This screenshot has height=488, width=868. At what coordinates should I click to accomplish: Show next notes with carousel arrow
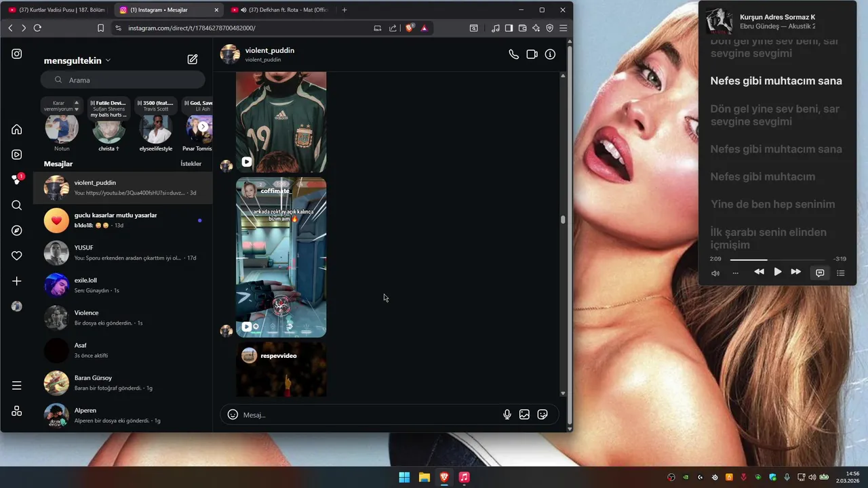tap(203, 127)
